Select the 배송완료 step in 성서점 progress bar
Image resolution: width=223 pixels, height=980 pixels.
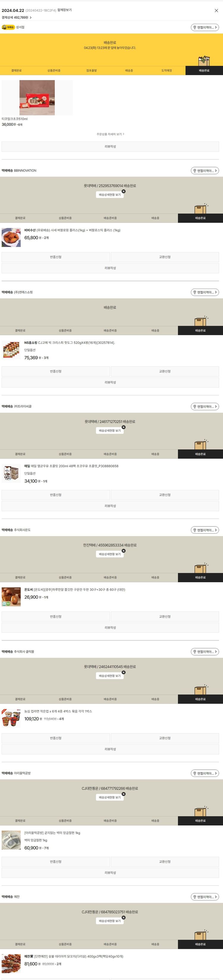[x=204, y=70]
